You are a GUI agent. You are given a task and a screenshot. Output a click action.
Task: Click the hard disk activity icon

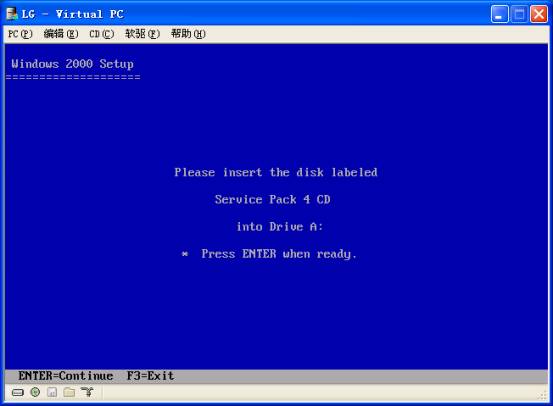(x=18, y=392)
